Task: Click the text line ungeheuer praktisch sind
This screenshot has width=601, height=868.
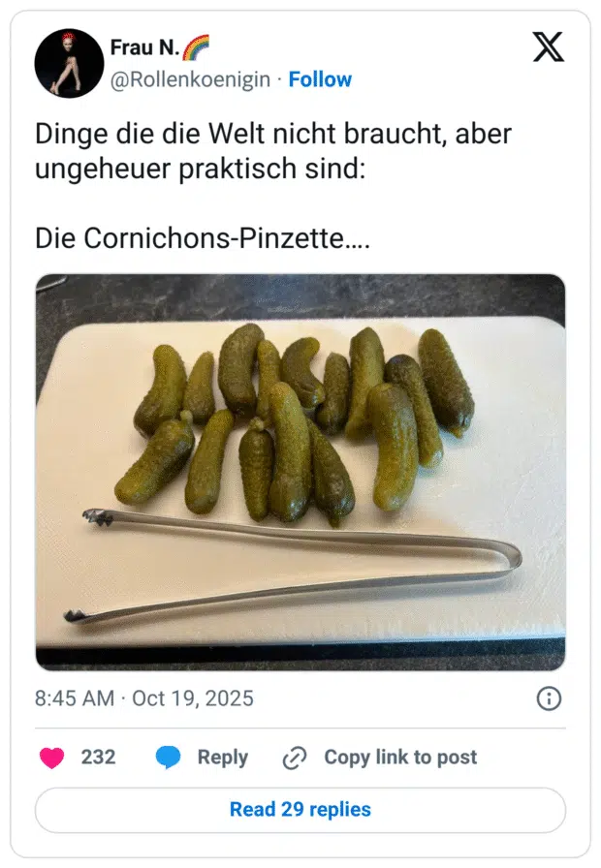Action: [200, 170]
